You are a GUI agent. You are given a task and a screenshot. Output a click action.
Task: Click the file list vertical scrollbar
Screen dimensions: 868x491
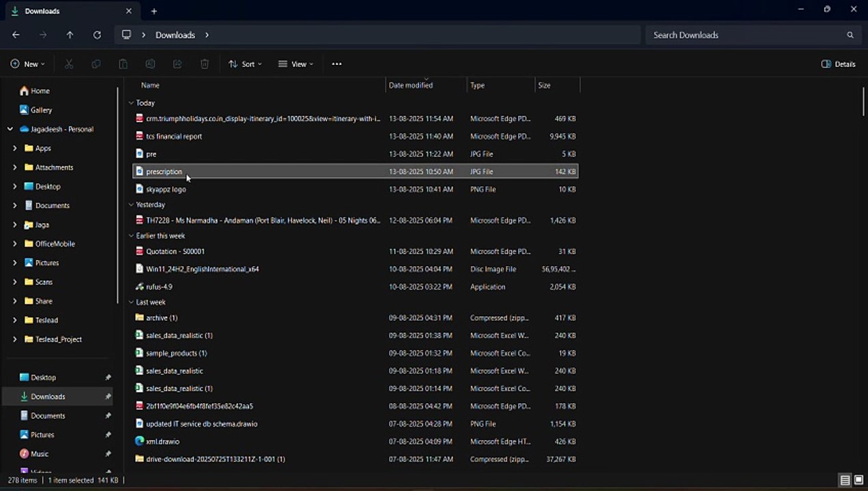point(864,102)
